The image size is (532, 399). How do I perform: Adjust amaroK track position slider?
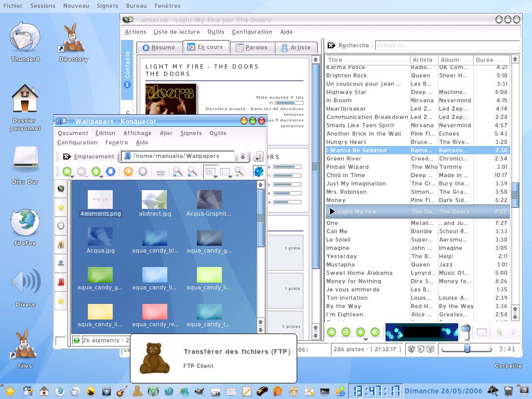467,349
